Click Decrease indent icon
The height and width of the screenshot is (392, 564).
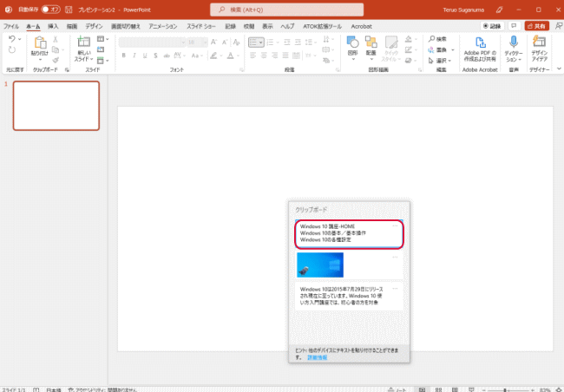[x=287, y=42]
